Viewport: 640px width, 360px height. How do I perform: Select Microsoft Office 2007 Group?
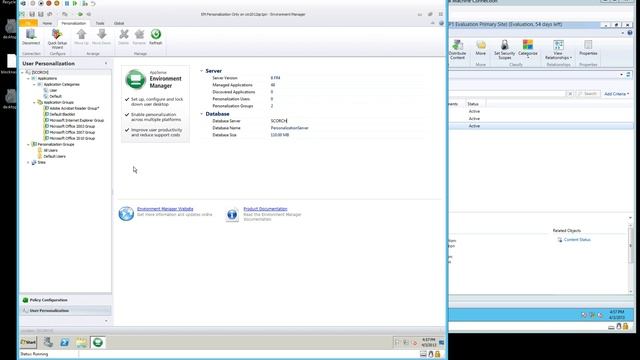pos(72,133)
